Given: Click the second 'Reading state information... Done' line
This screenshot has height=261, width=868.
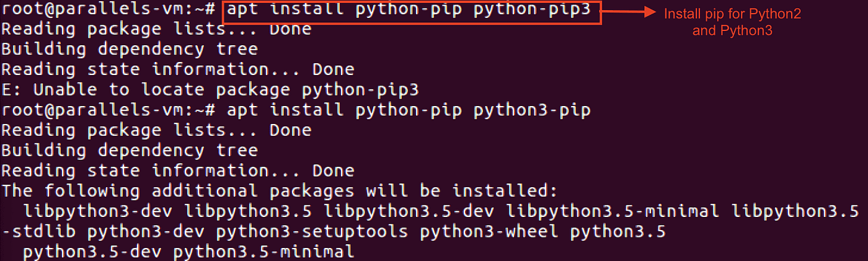Looking at the screenshot, I should 177,170.
